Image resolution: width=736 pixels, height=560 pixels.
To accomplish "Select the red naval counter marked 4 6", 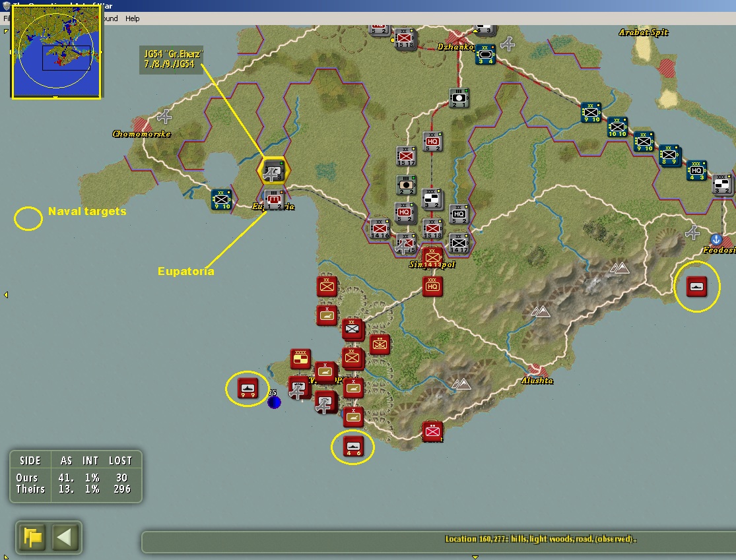I will click(x=353, y=447).
